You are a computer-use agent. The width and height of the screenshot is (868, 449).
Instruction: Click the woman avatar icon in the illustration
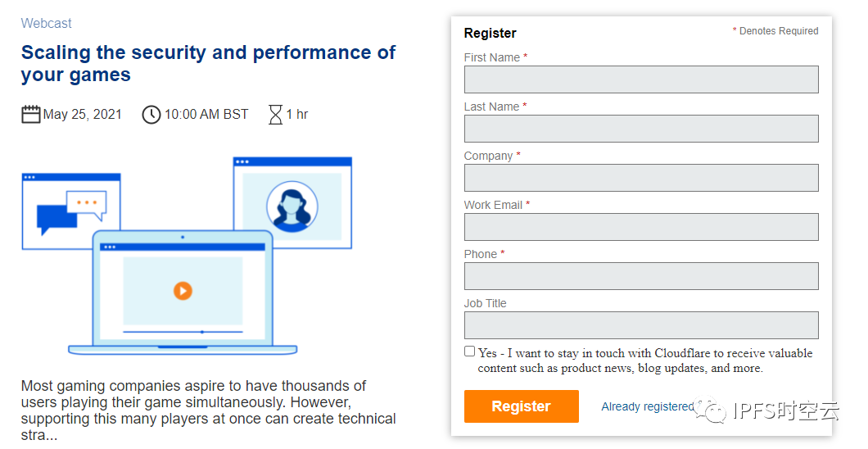[x=292, y=206]
